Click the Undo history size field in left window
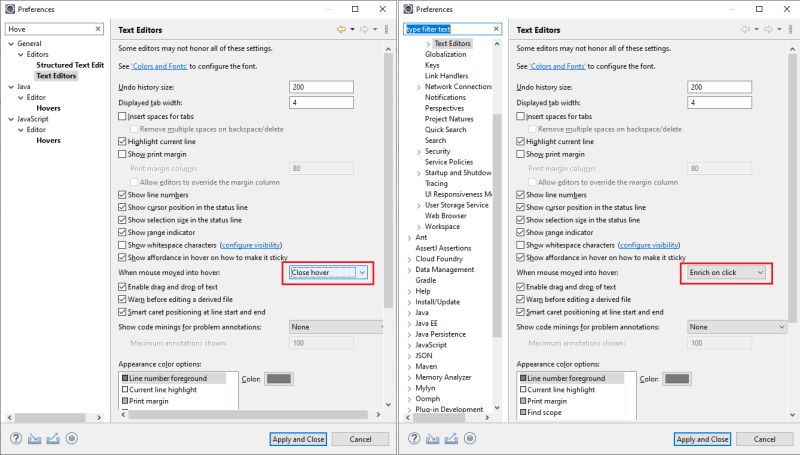 [x=321, y=87]
